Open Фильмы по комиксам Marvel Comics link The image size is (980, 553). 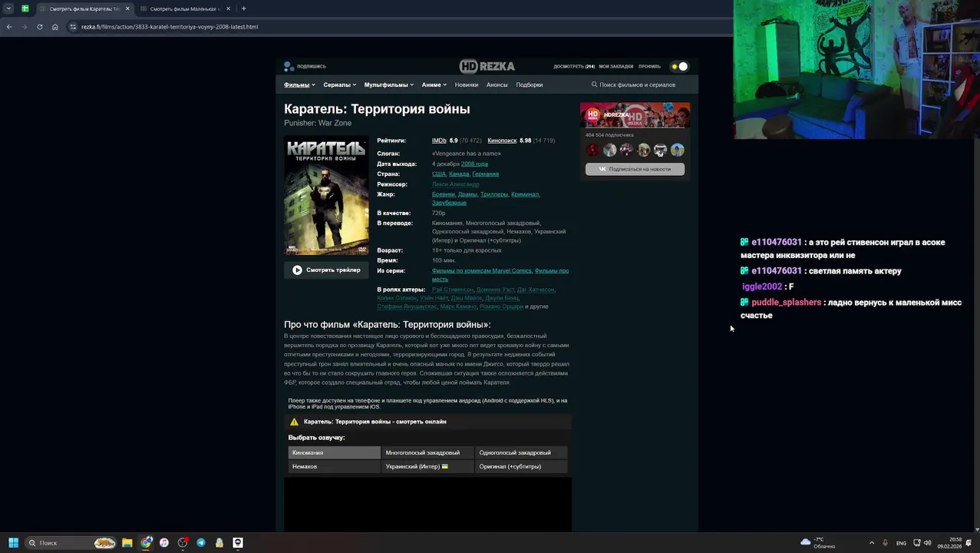[481, 270]
